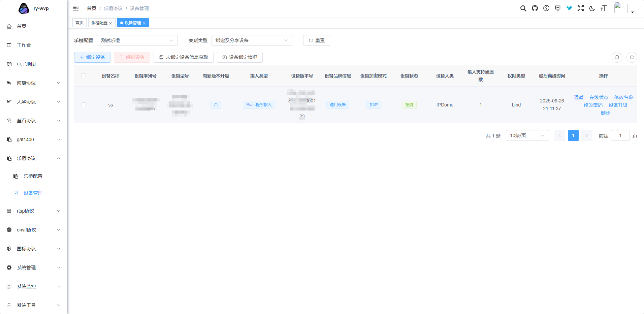
Task: Expand the 海康协议 sidebar menu
Action: click(x=34, y=83)
